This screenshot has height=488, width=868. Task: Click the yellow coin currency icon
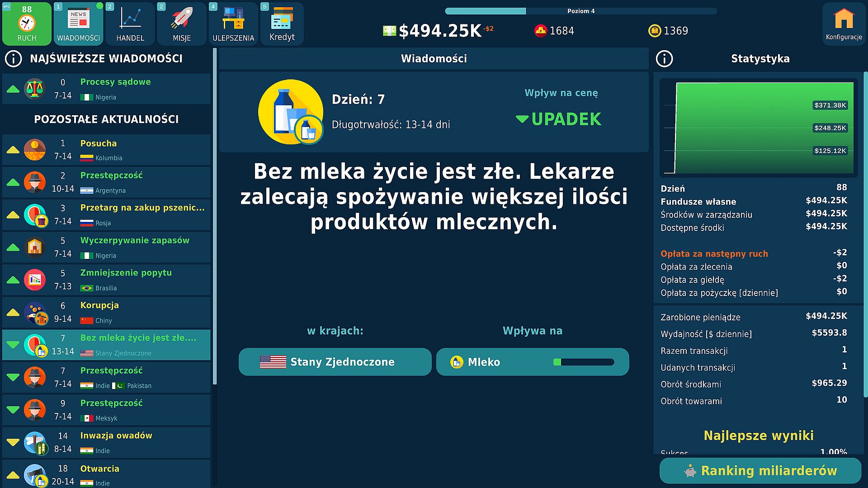click(654, 31)
